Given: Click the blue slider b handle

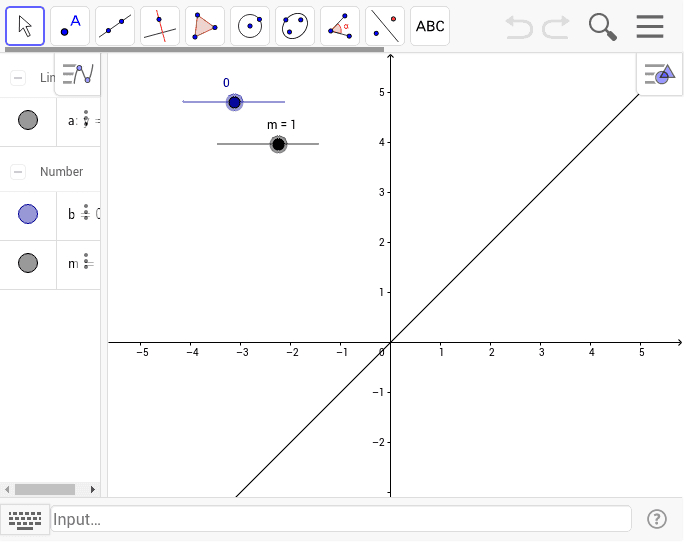Looking at the screenshot, I should click(234, 102).
